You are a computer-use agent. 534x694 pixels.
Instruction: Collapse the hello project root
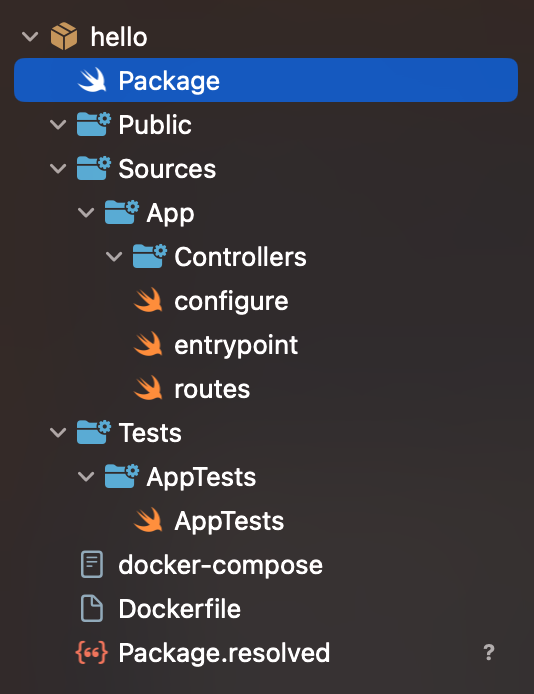point(30,36)
